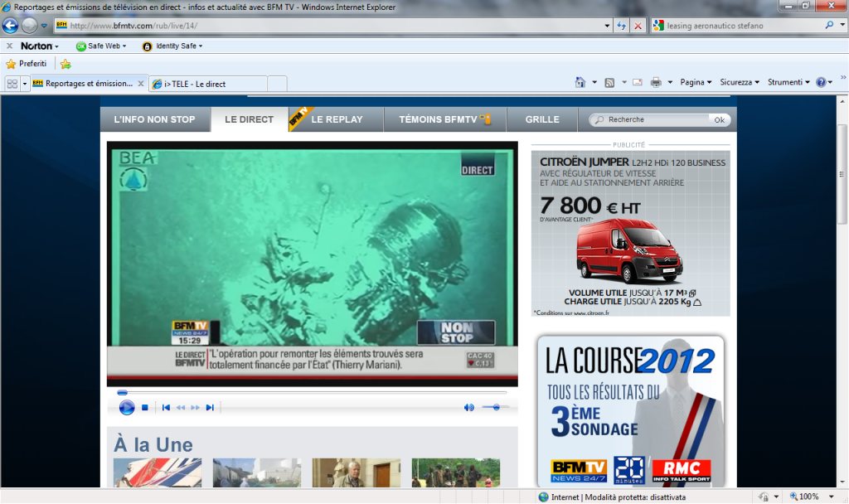Click the video Stop button
The height and width of the screenshot is (504, 849).
(144, 408)
